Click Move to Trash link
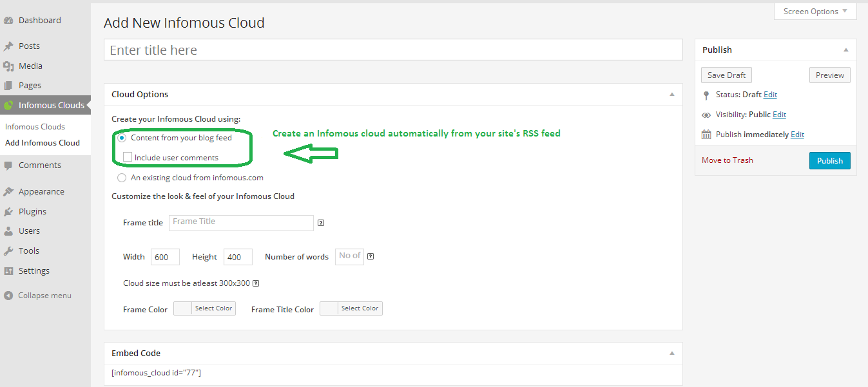 click(728, 160)
